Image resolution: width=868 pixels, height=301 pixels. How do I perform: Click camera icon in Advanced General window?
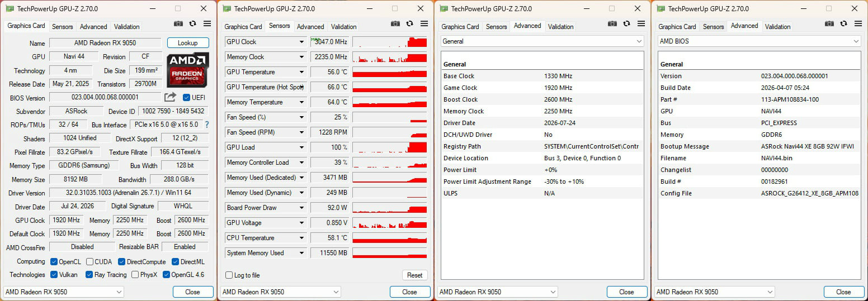(x=612, y=23)
